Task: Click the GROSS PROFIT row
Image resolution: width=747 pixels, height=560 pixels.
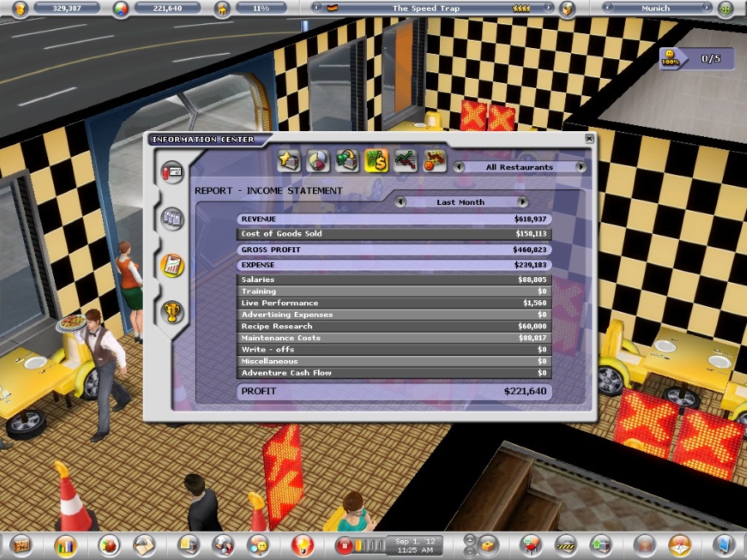Action: click(394, 250)
